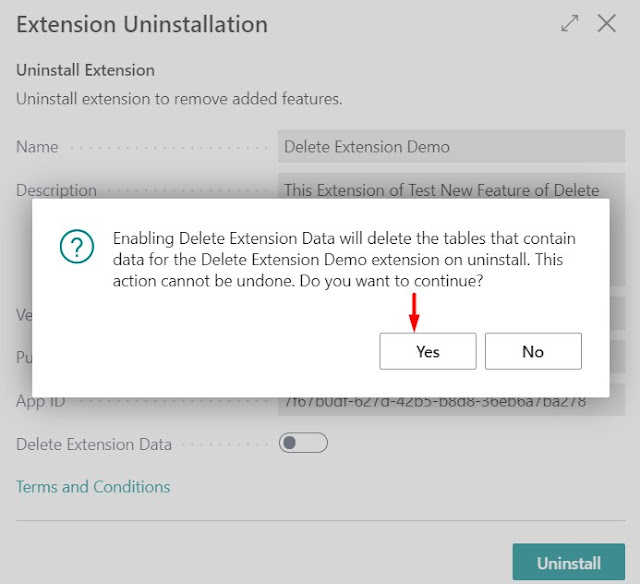Click the 'Uninstall extension to remove added features' text
This screenshot has height=584, width=640.
(x=179, y=99)
